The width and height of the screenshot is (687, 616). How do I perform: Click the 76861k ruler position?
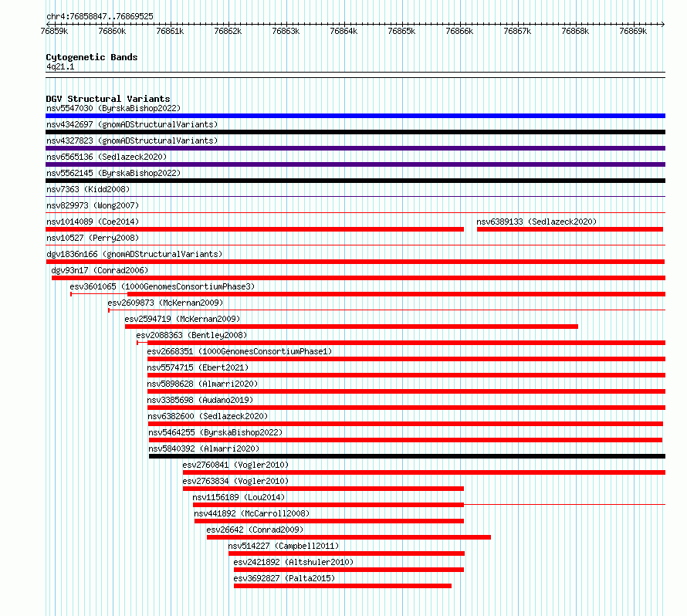click(x=170, y=31)
